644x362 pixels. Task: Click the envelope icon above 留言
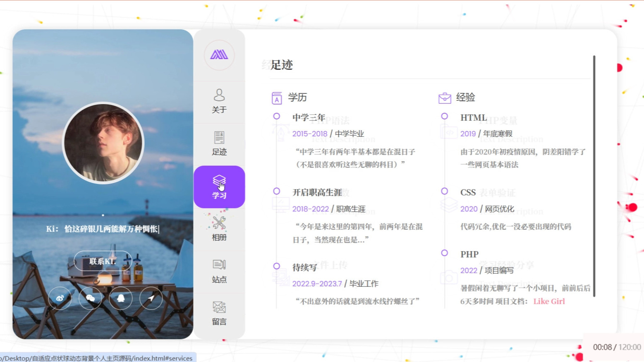click(x=219, y=307)
